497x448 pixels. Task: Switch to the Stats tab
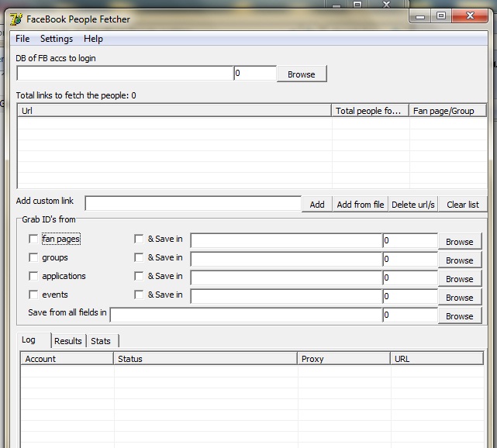tap(102, 341)
